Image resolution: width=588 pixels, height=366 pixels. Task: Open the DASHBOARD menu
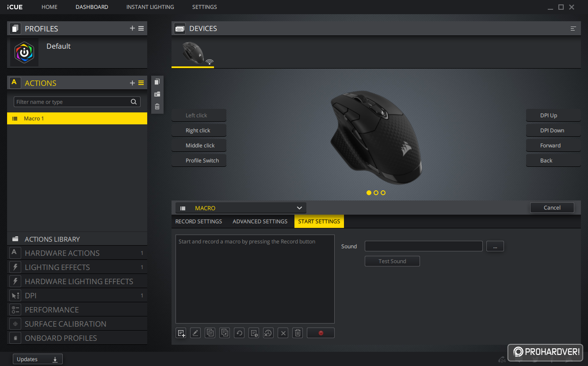pos(92,7)
